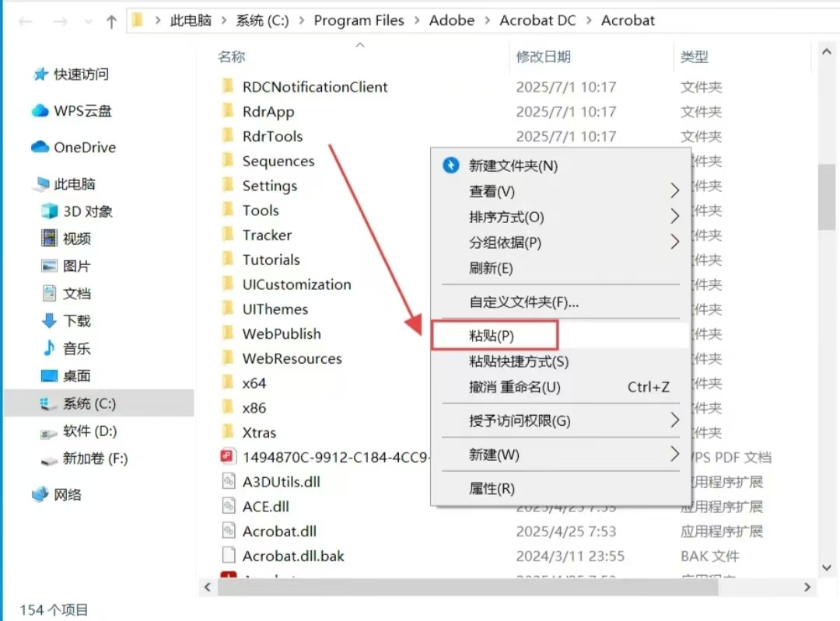The height and width of the screenshot is (621, 840).
Task: Click the address bar folder icon
Action: (138, 20)
